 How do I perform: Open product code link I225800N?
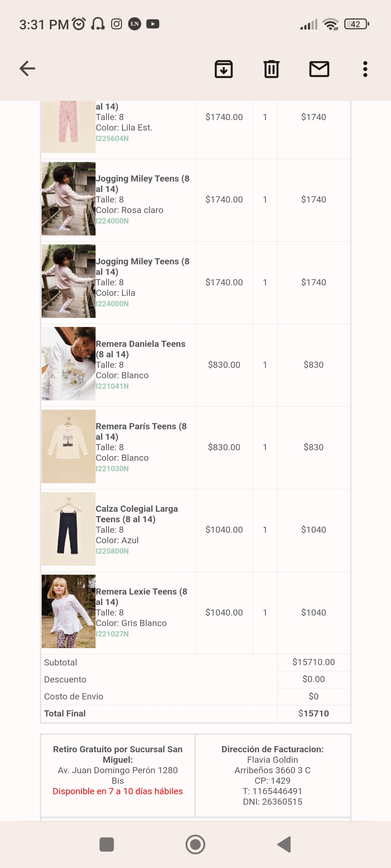tap(112, 551)
